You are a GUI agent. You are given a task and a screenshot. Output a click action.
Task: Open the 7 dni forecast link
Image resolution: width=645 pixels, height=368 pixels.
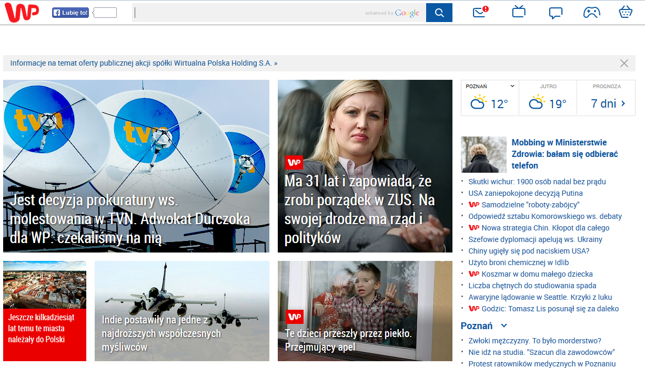tap(608, 103)
